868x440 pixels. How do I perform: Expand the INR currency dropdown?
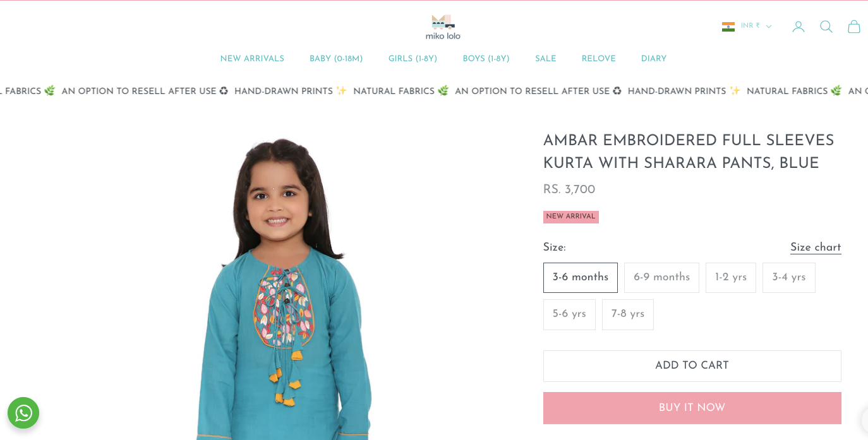coord(756,26)
